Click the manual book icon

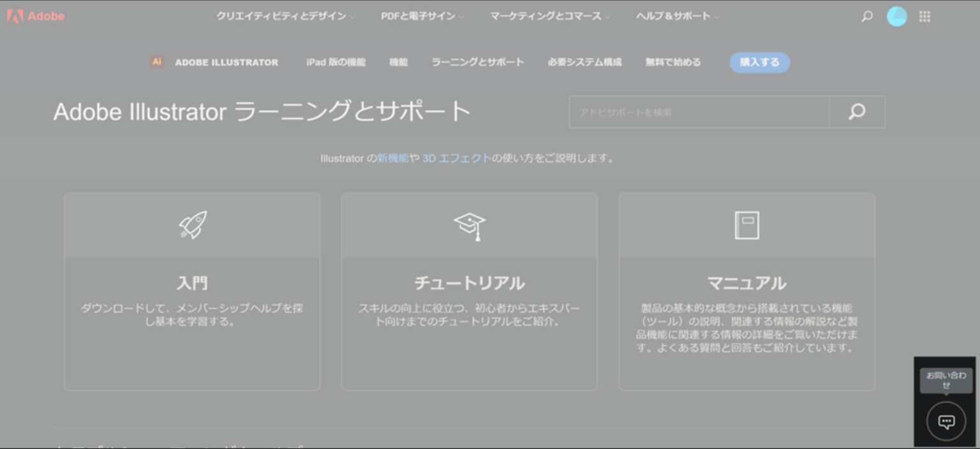[x=746, y=225]
